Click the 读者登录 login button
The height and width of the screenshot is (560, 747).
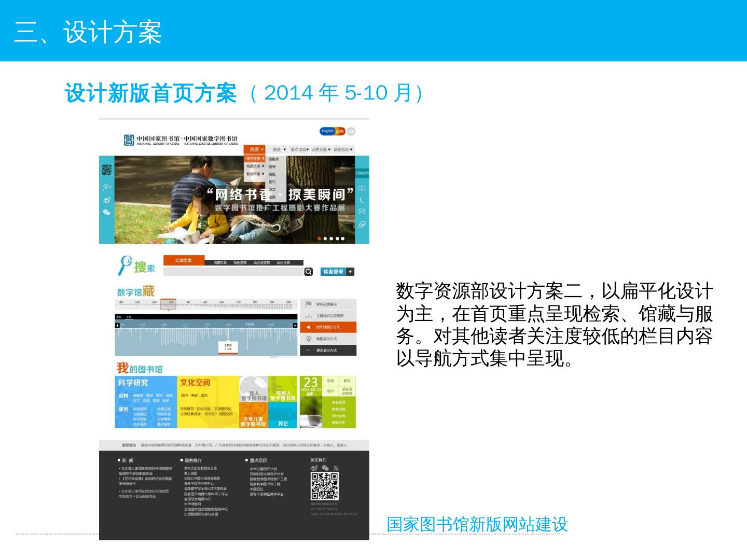click(333, 272)
